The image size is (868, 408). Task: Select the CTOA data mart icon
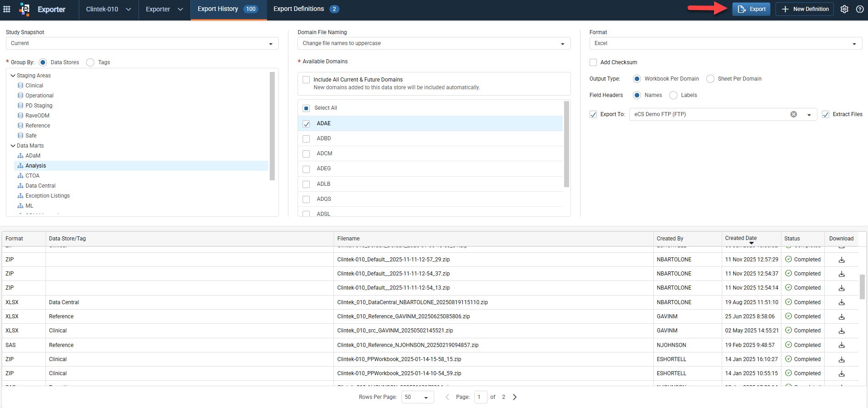(21, 176)
